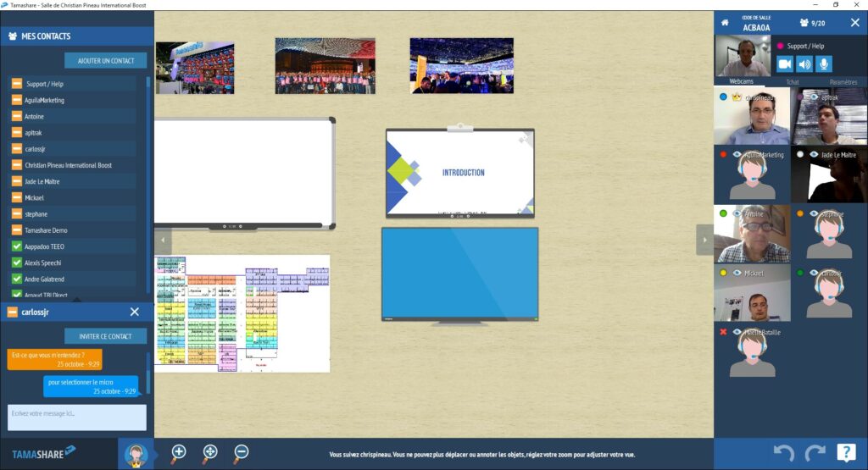Collapse the right webcam panel arrow
This screenshot has height=470, width=868.
point(704,239)
